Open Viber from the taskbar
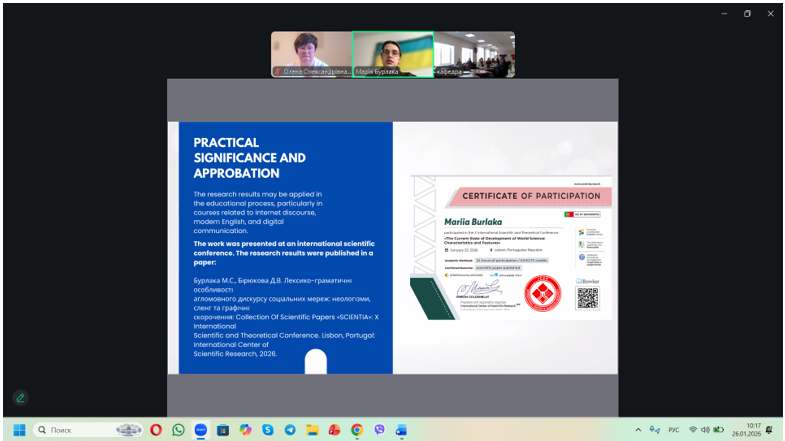The image size is (785, 441). coord(379,430)
